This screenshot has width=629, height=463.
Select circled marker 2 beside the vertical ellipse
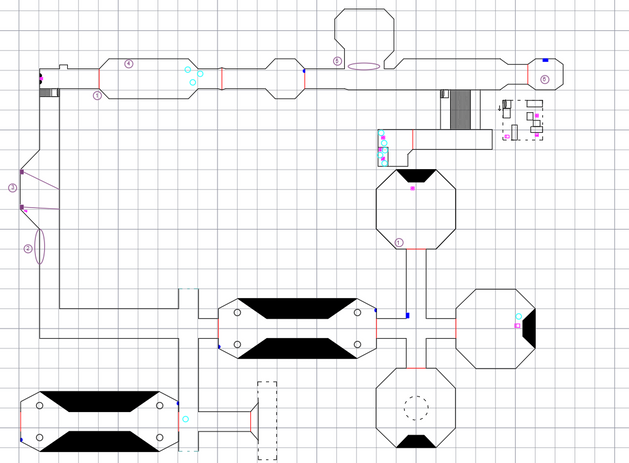(x=28, y=249)
